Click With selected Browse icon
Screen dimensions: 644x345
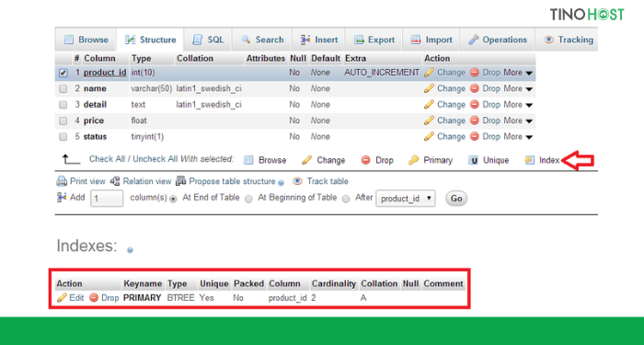(x=249, y=160)
